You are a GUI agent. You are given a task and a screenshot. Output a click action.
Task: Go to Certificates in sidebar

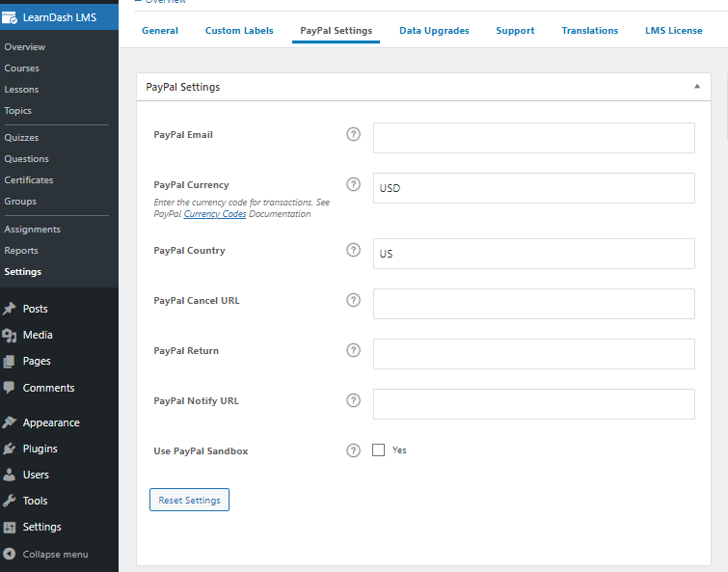(x=29, y=180)
